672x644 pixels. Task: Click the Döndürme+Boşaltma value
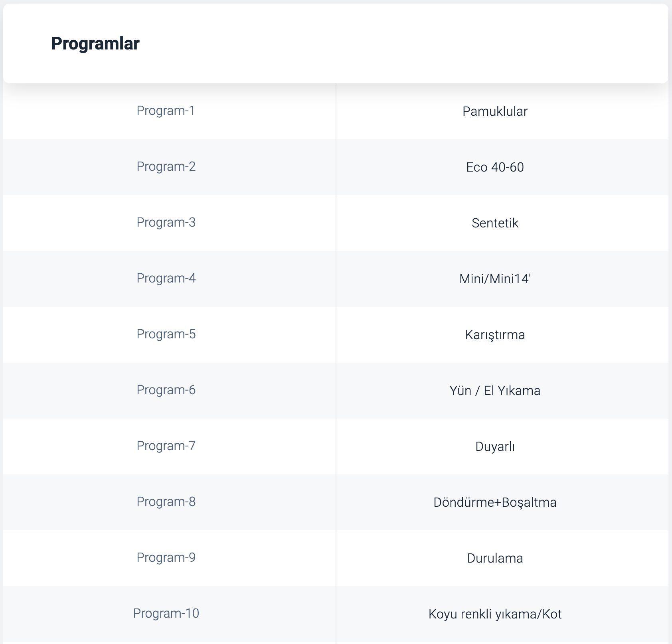pos(495,502)
